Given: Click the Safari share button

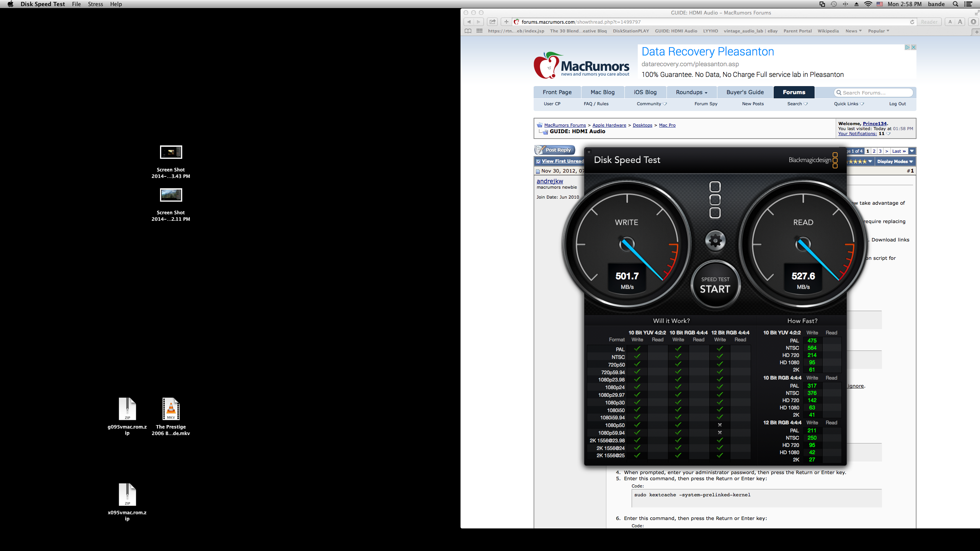Looking at the screenshot, I should click(493, 22).
